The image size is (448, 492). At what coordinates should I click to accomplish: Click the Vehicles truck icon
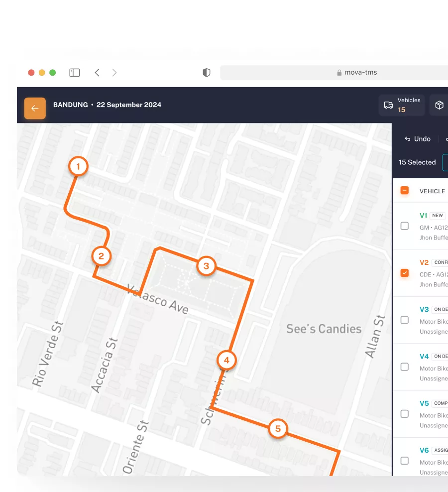(x=388, y=105)
